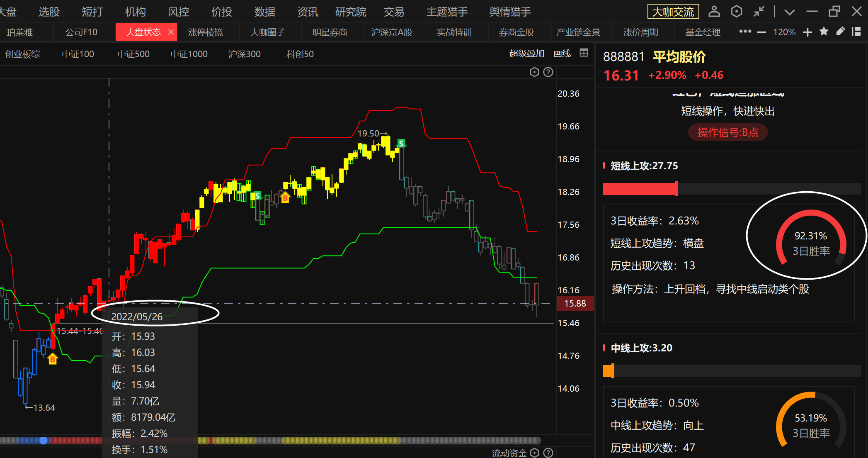Add to favorites with the star icon
The height and width of the screenshot is (458, 868).
tap(824, 32)
